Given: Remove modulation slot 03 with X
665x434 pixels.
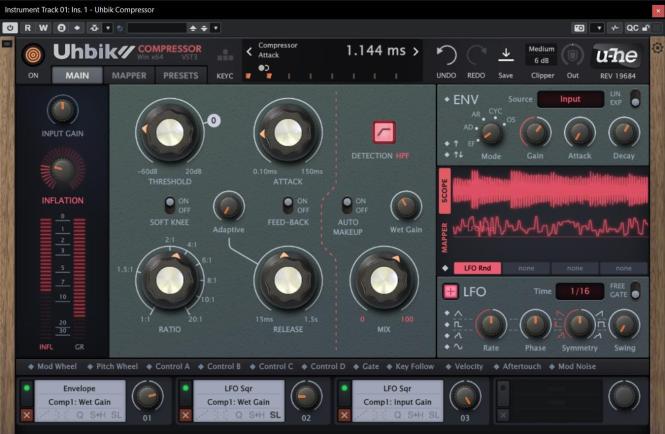Looking at the screenshot, I should [x=344, y=415].
